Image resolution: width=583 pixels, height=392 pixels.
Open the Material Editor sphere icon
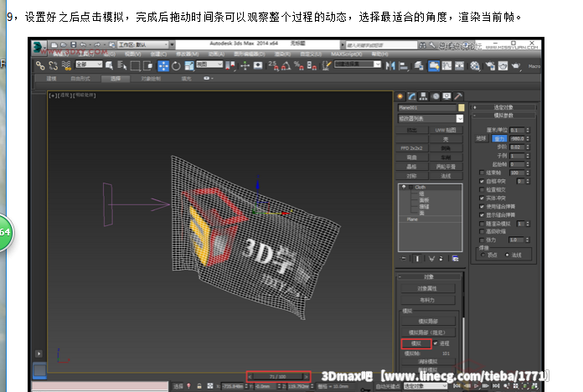pos(474,66)
